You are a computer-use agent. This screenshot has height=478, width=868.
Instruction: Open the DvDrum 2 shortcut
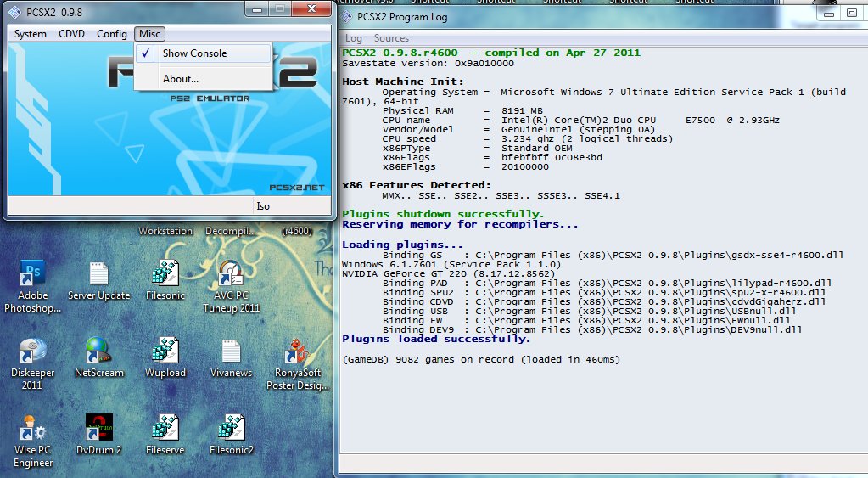(x=99, y=435)
